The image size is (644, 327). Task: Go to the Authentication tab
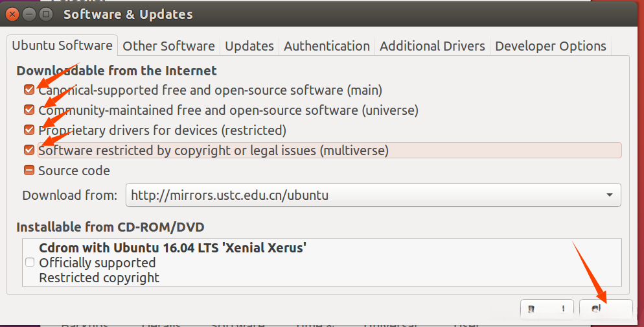click(x=327, y=46)
